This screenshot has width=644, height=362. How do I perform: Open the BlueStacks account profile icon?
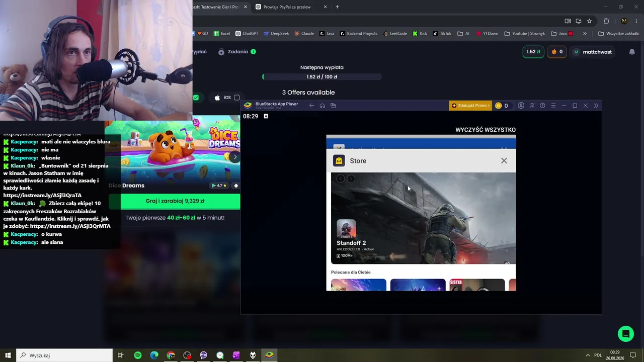click(521, 106)
